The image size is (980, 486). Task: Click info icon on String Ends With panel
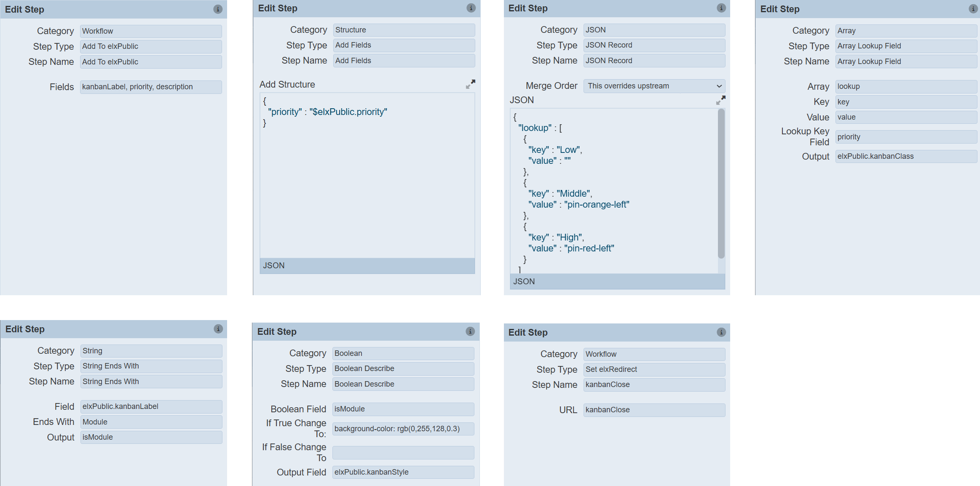pyautogui.click(x=218, y=329)
